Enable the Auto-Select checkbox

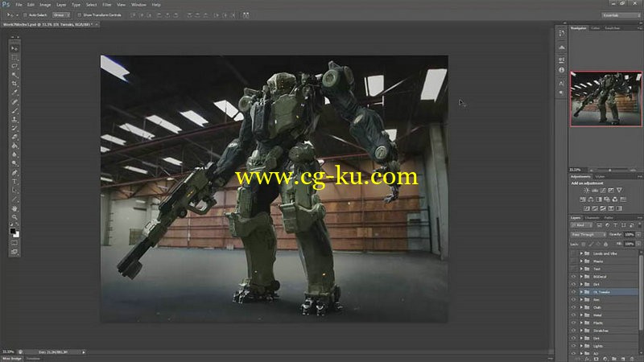(25, 15)
